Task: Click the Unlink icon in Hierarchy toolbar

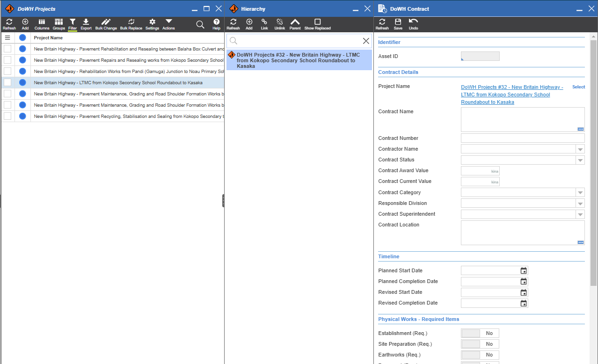Action: coord(279,24)
